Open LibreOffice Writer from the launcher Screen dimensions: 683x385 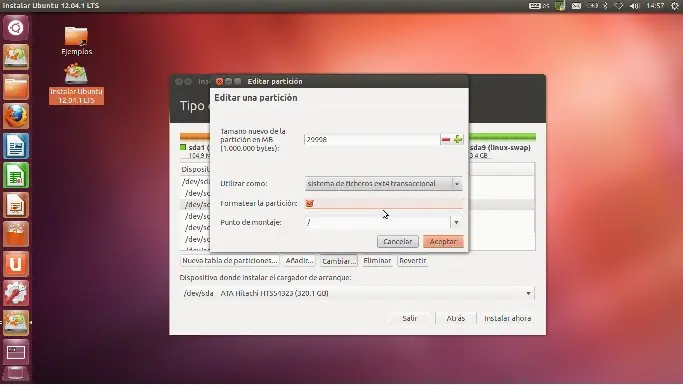tap(16, 146)
